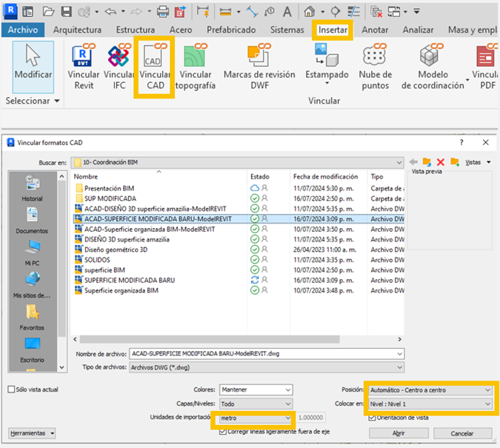Toggle Corregir líneas ligeramente fuera de eje
Screen dimensions: 500x448
point(223,432)
